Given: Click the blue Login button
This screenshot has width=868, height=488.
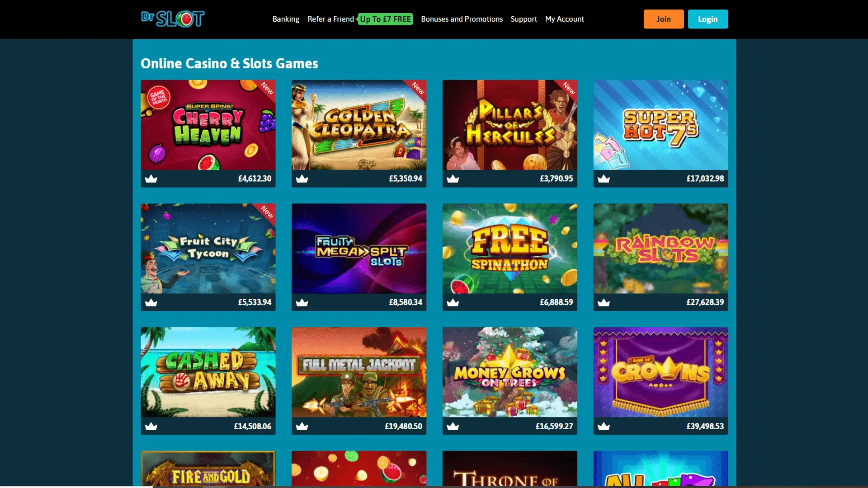Looking at the screenshot, I should click(708, 19).
